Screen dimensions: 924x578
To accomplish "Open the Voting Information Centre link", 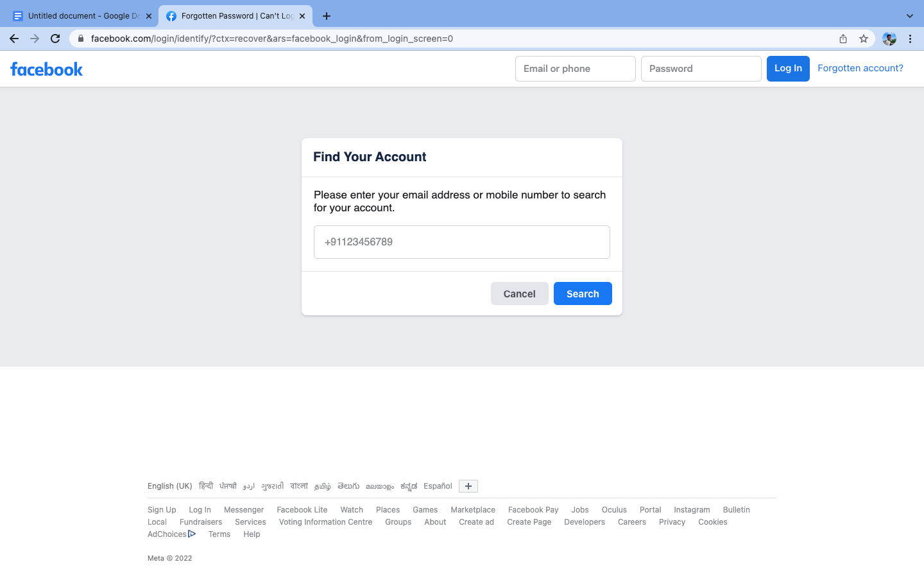I will [326, 522].
